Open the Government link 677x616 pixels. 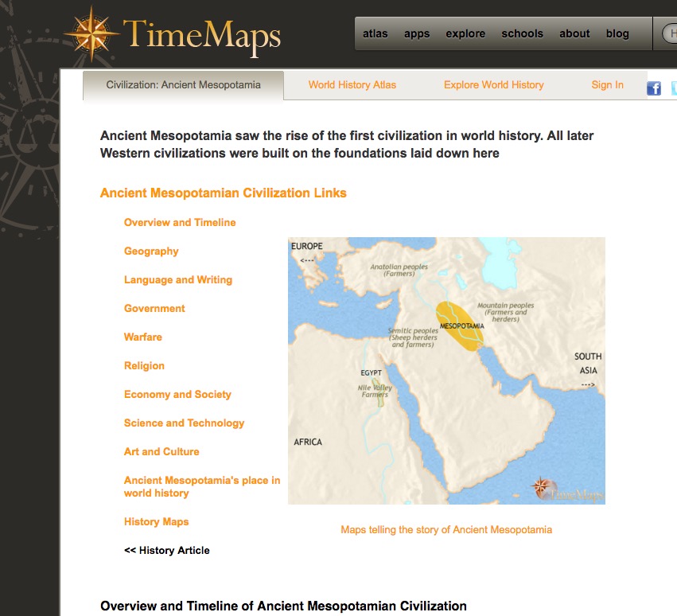click(154, 309)
